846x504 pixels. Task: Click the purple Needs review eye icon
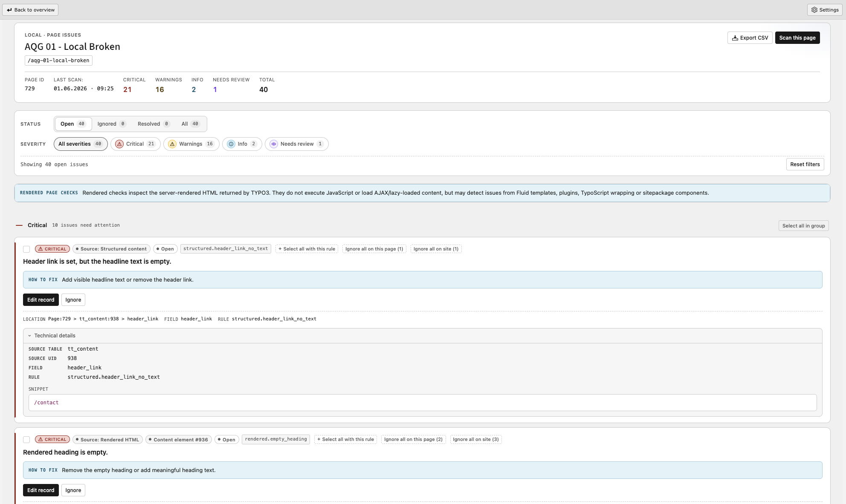pyautogui.click(x=274, y=144)
